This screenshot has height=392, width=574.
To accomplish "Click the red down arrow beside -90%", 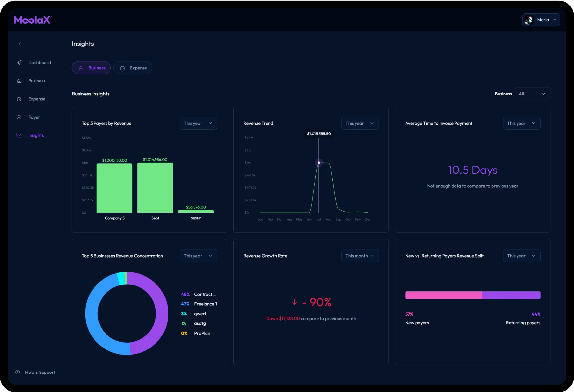I will coord(294,302).
